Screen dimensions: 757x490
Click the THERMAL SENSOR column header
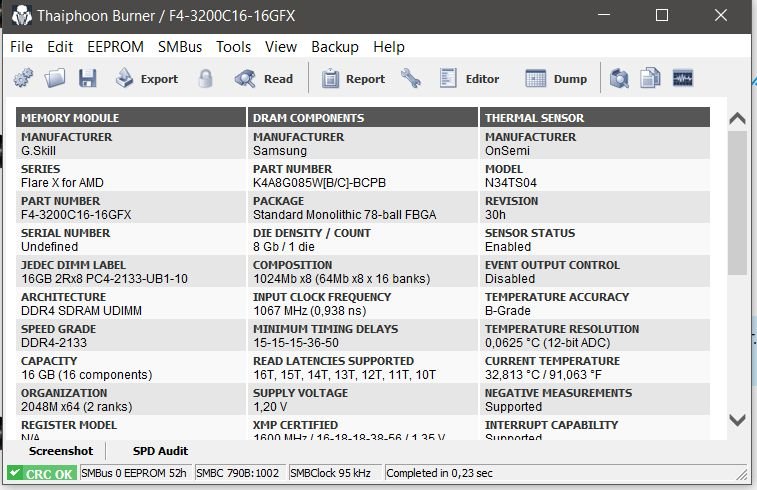tap(595, 117)
